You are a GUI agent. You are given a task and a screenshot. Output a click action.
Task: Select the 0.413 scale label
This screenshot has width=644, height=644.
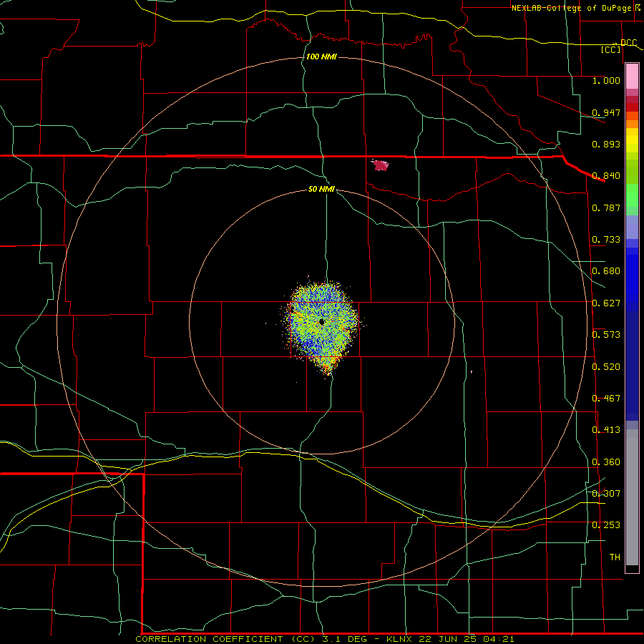[x=606, y=430]
